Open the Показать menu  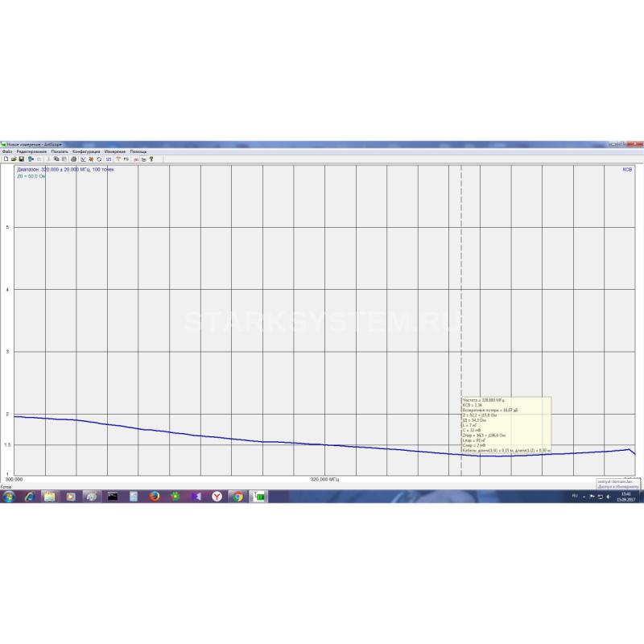coord(60,151)
